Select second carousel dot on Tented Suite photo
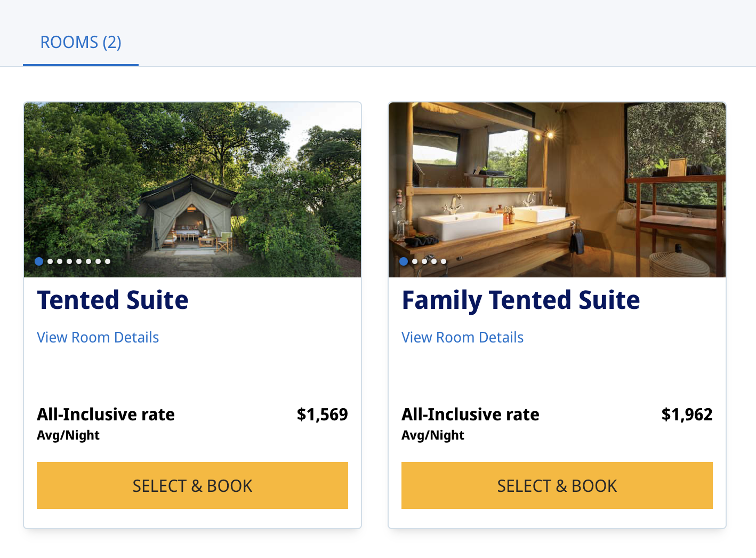This screenshot has width=756, height=558. [50, 261]
